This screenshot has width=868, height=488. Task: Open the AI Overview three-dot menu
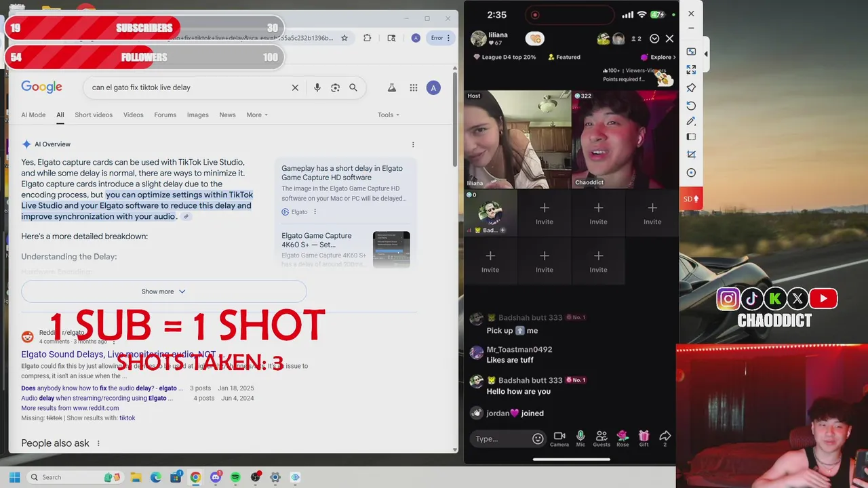click(x=413, y=144)
